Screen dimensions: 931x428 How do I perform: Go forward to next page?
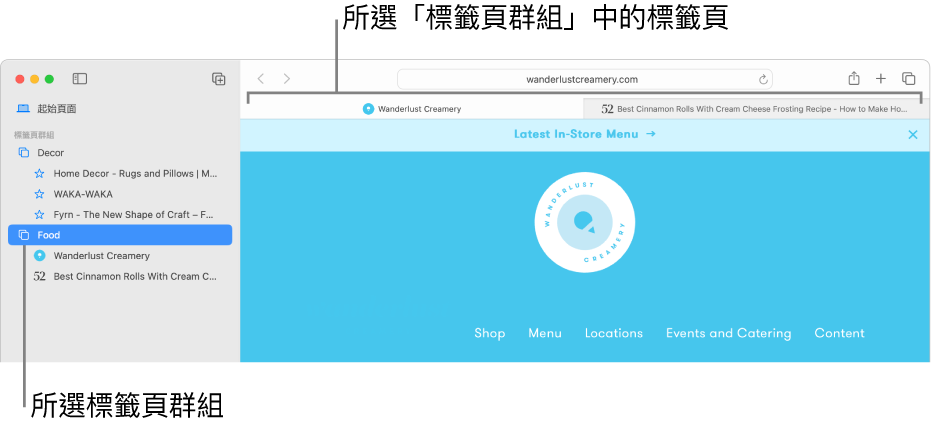pyautogui.click(x=287, y=78)
